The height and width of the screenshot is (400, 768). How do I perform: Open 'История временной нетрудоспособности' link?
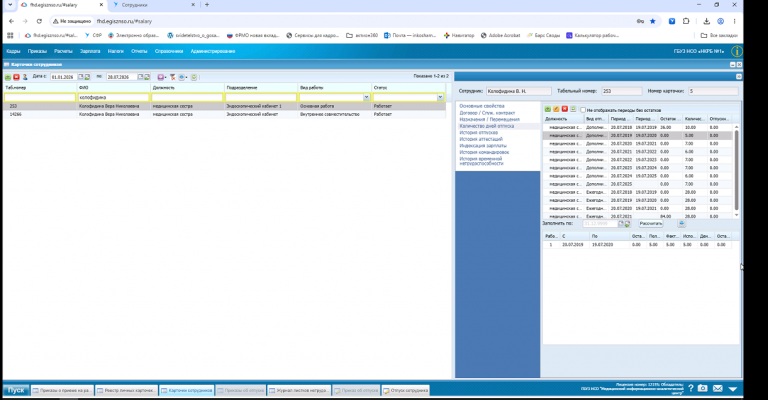click(481, 161)
